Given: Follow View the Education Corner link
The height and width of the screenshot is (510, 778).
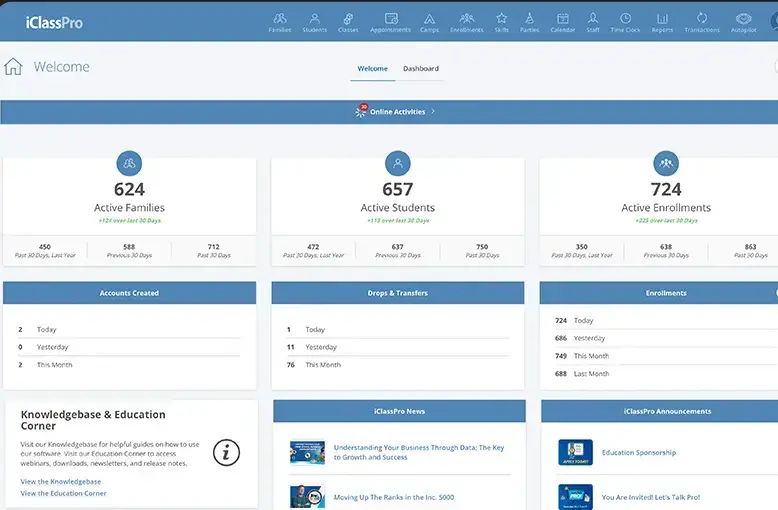Looking at the screenshot, I should 64,493.
